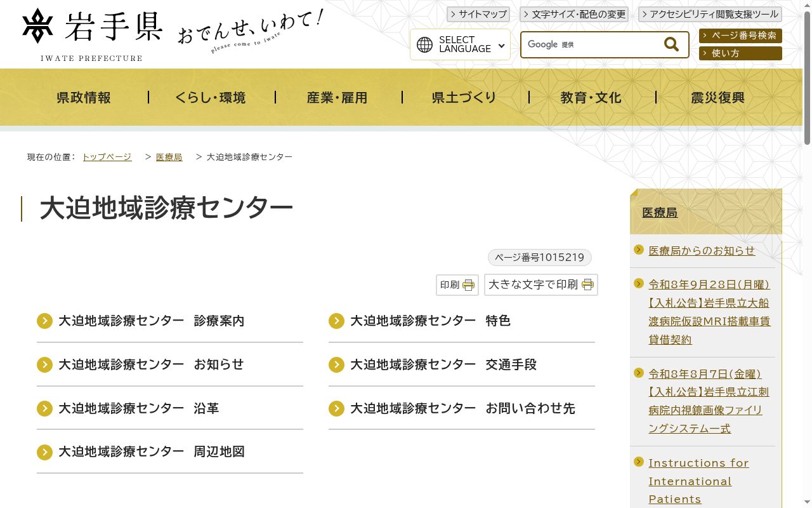Open the 震災復興 menu
This screenshot has height=508, width=812.
click(x=718, y=97)
